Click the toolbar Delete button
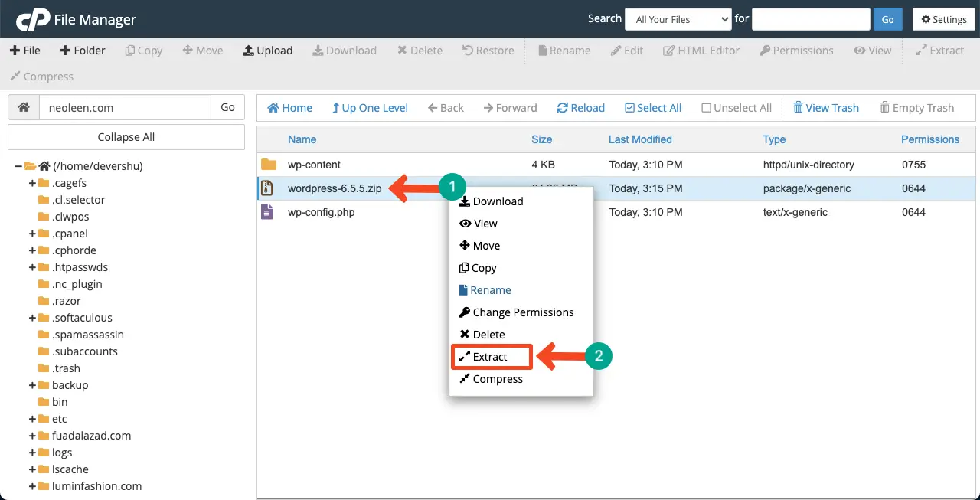The width and height of the screenshot is (980, 500). [x=420, y=51]
